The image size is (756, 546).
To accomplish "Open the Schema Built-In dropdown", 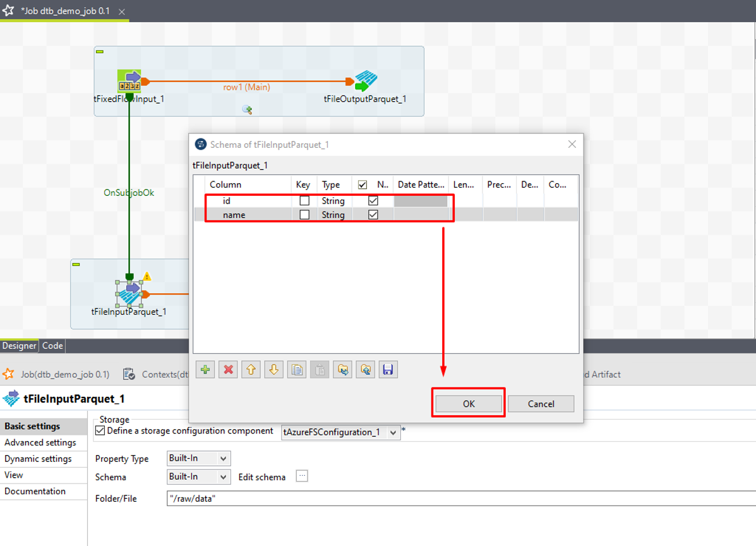I will [198, 477].
